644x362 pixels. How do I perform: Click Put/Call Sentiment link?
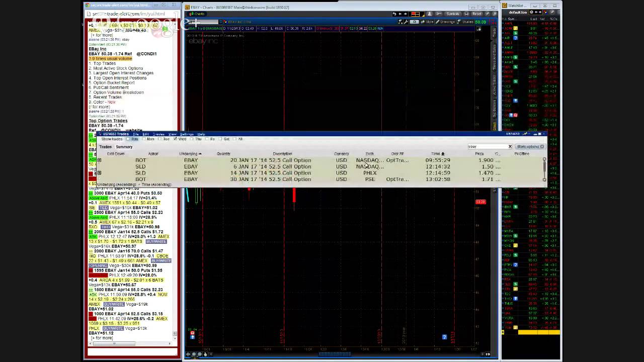pyautogui.click(x=111, y=87)
